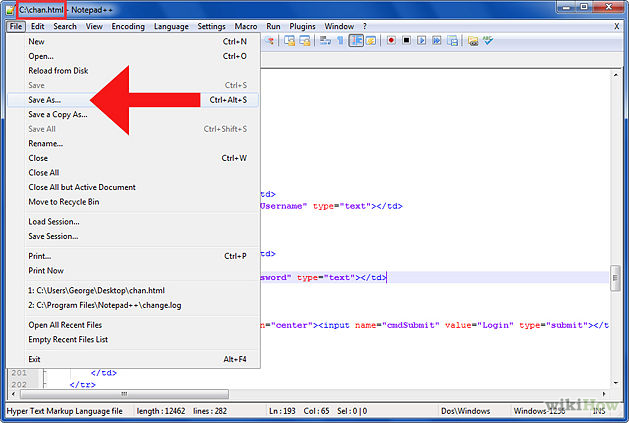Select Print Now
The image size is (629, 423).
click(133, 270)
